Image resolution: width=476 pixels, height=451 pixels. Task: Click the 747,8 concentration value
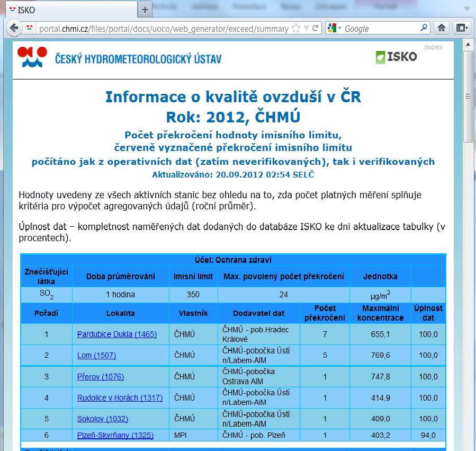pos(380,377)
